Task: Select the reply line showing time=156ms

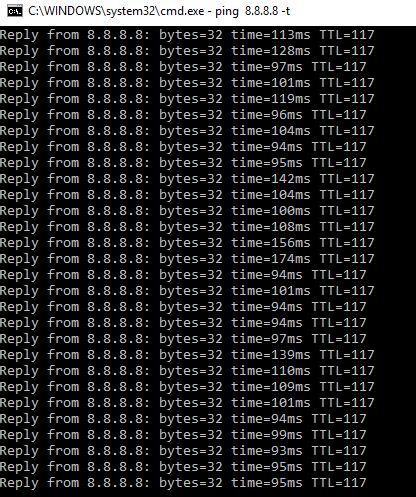Action: click(187, 243)
